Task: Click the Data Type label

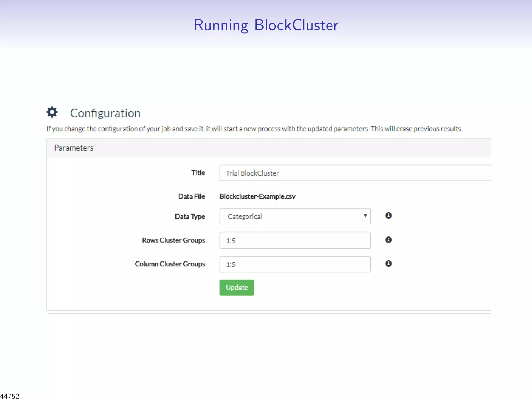Action: click(x=190, y=216)
